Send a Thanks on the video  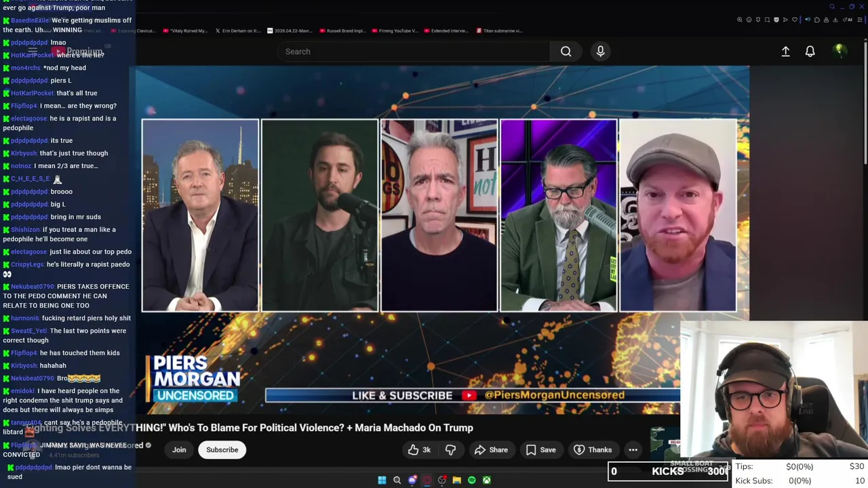pos(593,449)
